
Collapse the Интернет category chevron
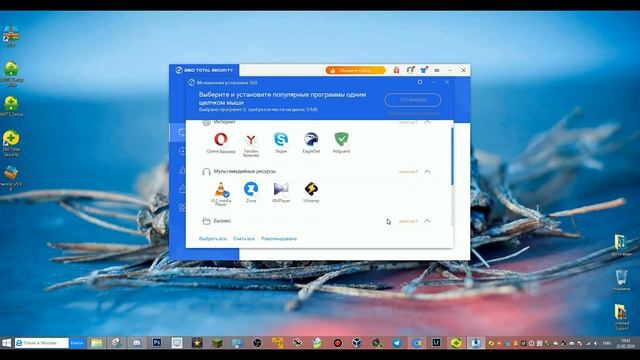click(427, 122)
